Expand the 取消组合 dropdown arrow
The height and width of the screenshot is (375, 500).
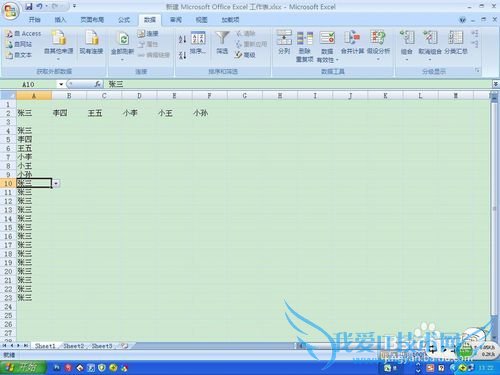(x=430, y=60)
